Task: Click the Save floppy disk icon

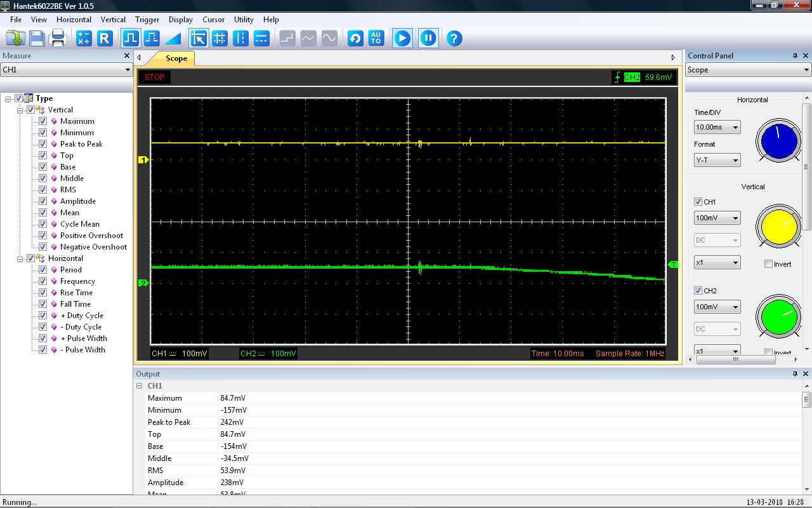Action: (37, 38)
